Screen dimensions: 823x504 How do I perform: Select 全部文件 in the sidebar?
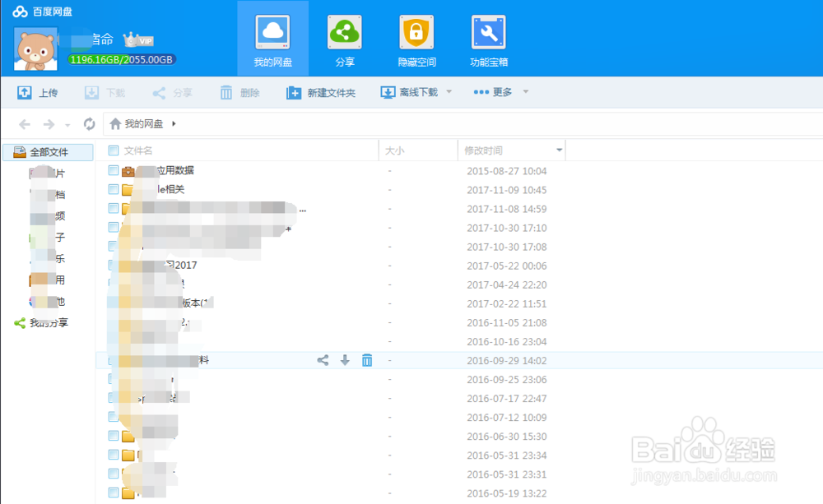click(47, 152)
